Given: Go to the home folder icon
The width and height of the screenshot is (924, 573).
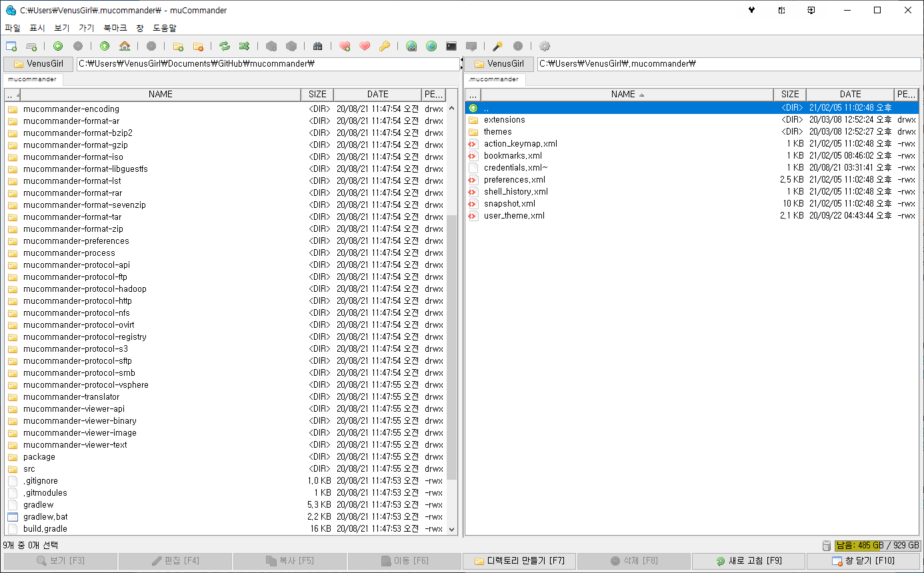Looking at the screenshot, I should [x=125, y=46].
